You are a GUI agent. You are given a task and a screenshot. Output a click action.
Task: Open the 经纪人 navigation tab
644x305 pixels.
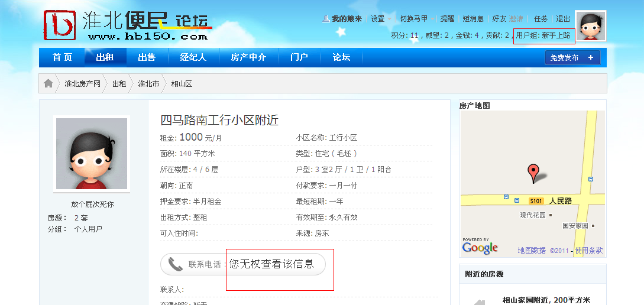(x=193, y=57)
